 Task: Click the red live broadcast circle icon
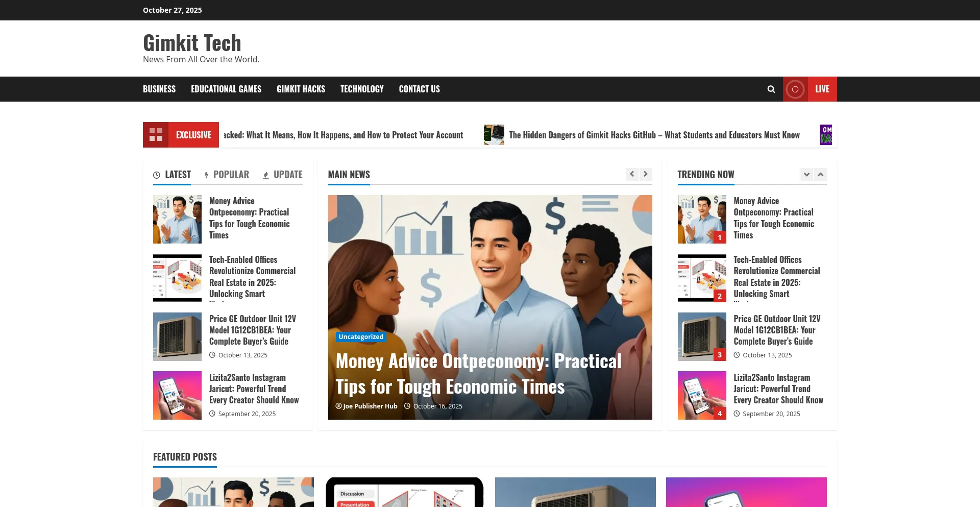[795, 89]
